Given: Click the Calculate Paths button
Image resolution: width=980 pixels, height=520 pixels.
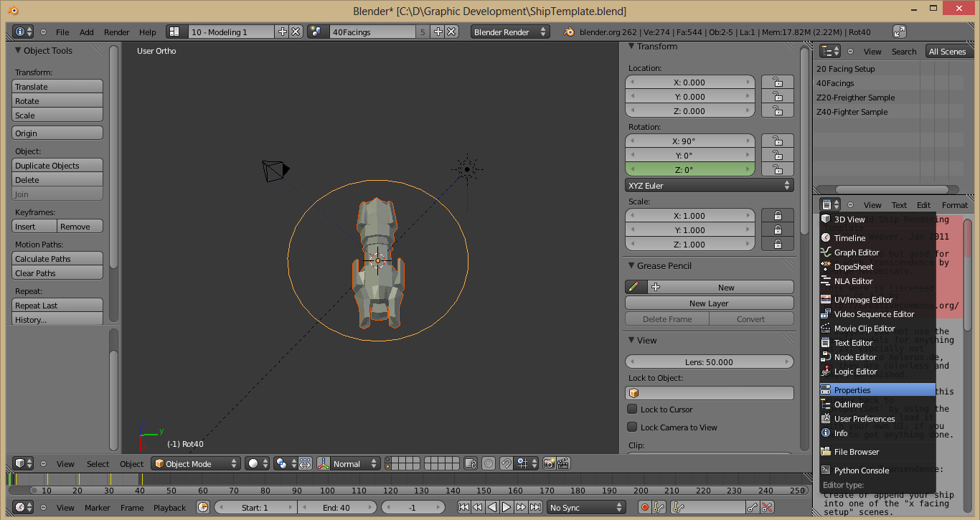Looking at the screenshot, I should point(57,258).
